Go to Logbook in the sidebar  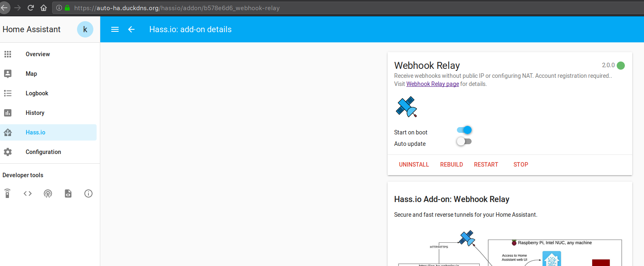click(37, 93)
